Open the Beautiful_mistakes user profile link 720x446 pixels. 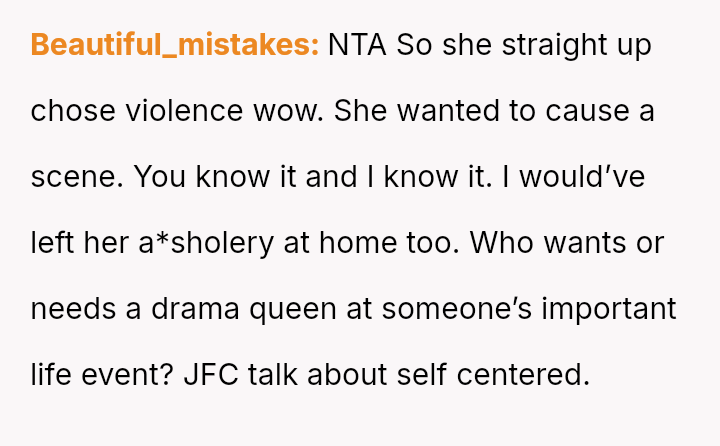175,45
